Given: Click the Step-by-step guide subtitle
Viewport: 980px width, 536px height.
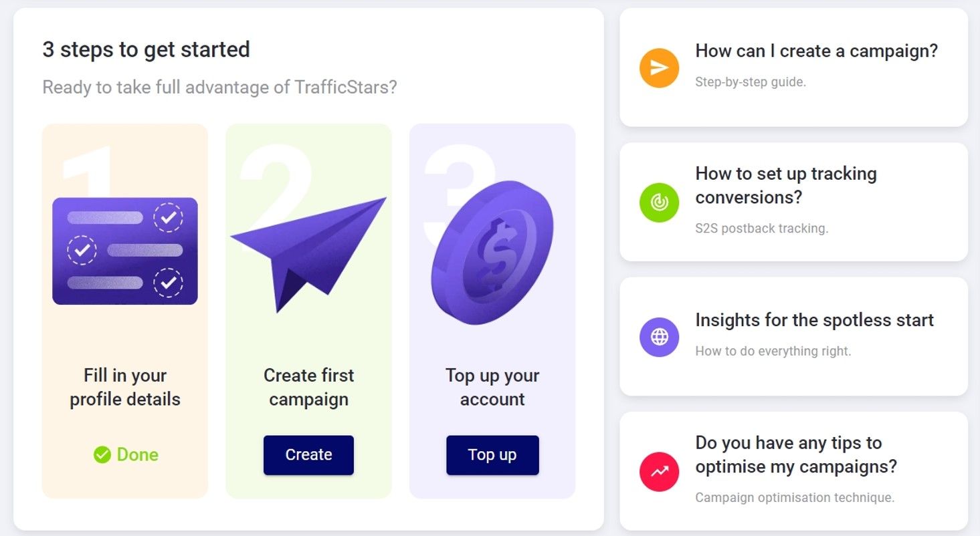Looking at the screenshot, I should (751, 82).
